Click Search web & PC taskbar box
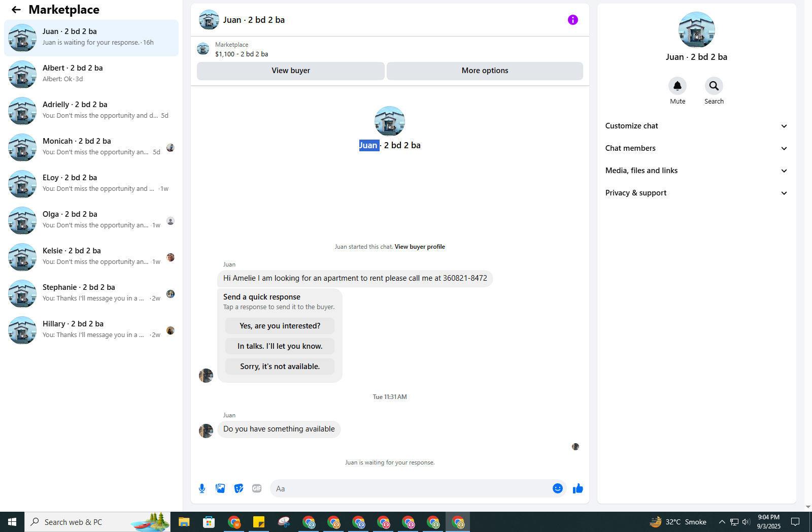 (97, 522)
